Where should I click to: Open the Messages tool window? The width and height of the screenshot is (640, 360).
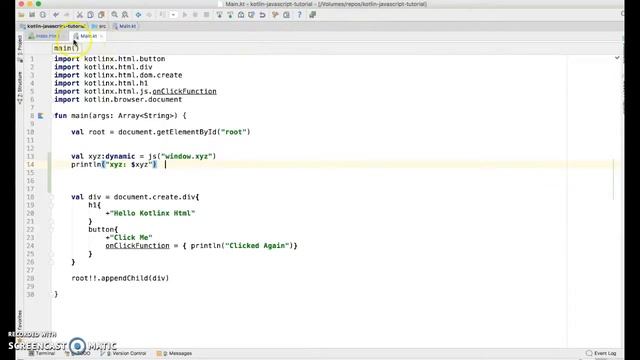pyautogui.click(x=174, y=353)
